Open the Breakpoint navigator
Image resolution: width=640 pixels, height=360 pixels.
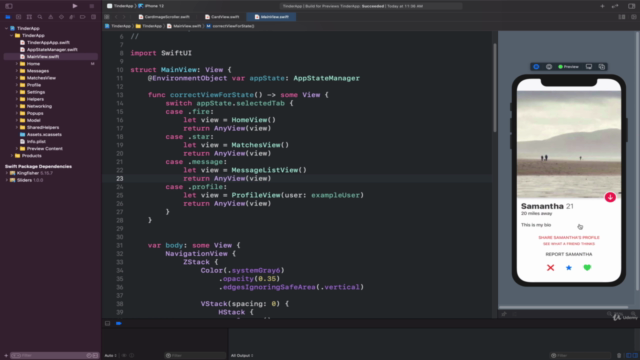pyautogui.click(x=82, y=17)
